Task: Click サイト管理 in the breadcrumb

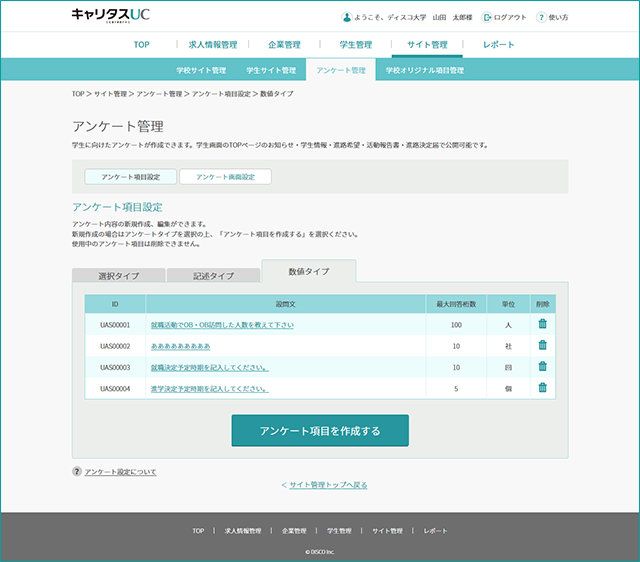Action: click(110, 94)
